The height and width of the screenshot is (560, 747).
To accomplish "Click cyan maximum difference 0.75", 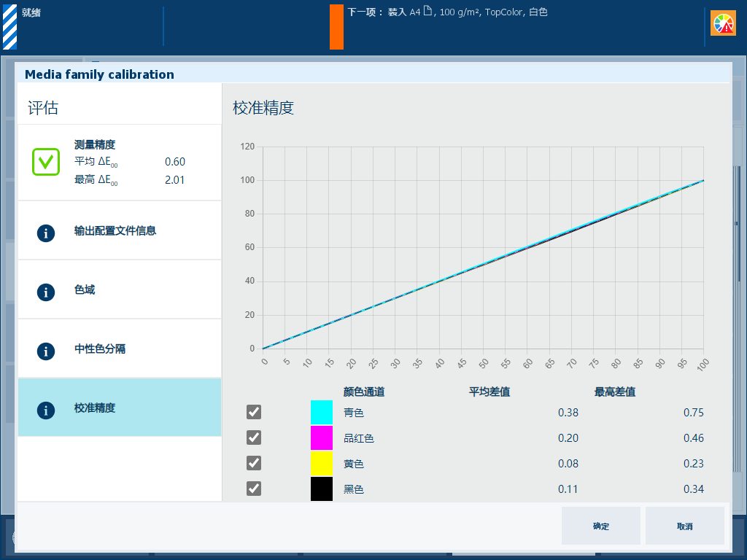I will pos(693,413).
